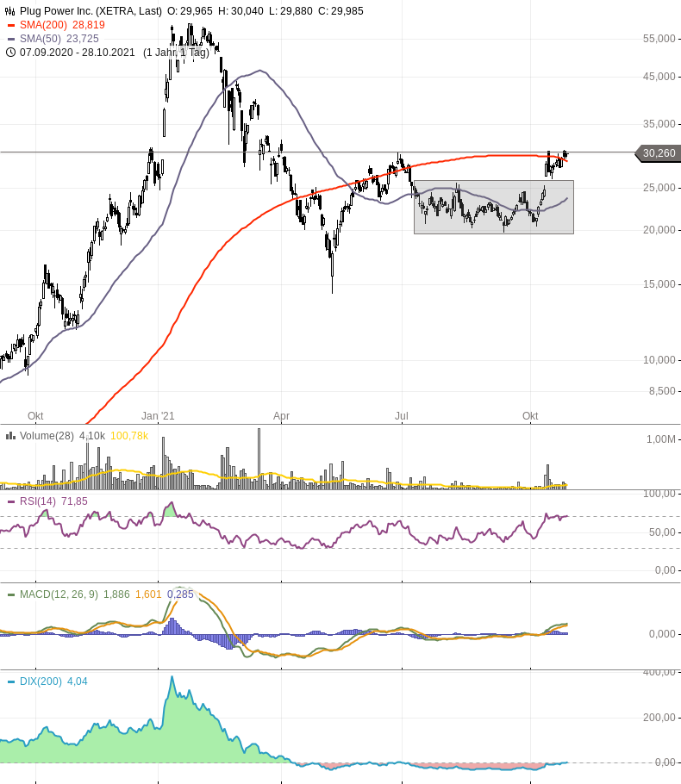Click the Apr time axis label
The width and height of the screenshot is (681, 784).
pos(281,416)
